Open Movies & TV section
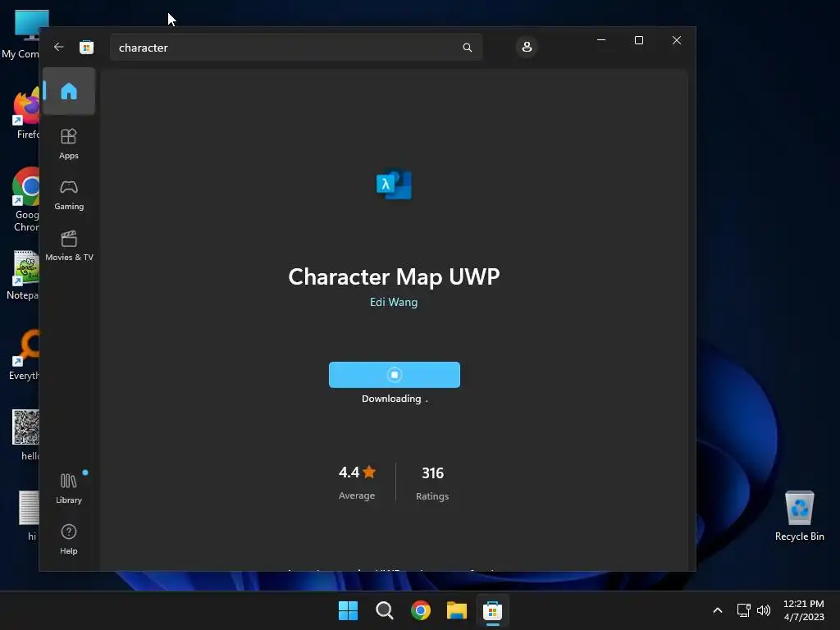Screen dimensions: 840x630 click(x=69, y=245)
